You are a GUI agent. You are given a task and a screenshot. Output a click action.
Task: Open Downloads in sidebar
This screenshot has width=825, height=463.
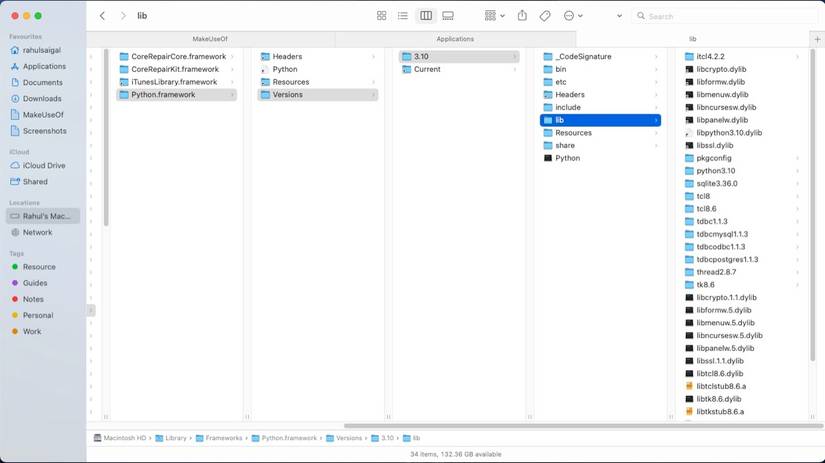42,98
